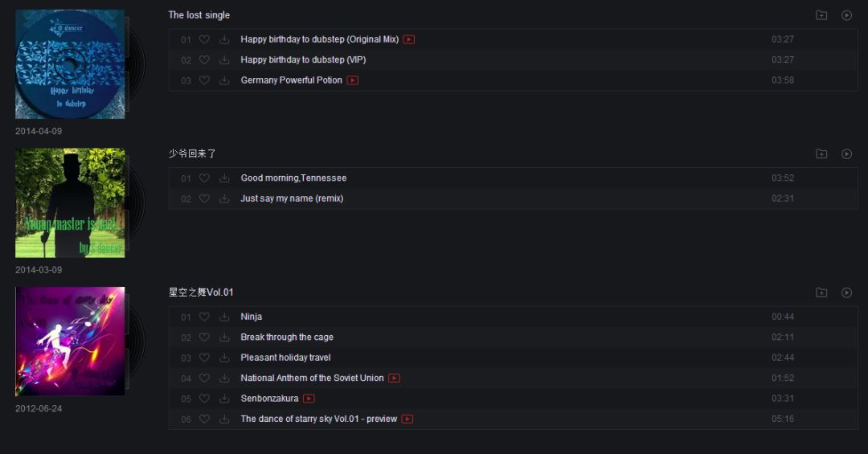
Task: Play the 星空之舞Vol.01 album
Action: coord(846,292)
